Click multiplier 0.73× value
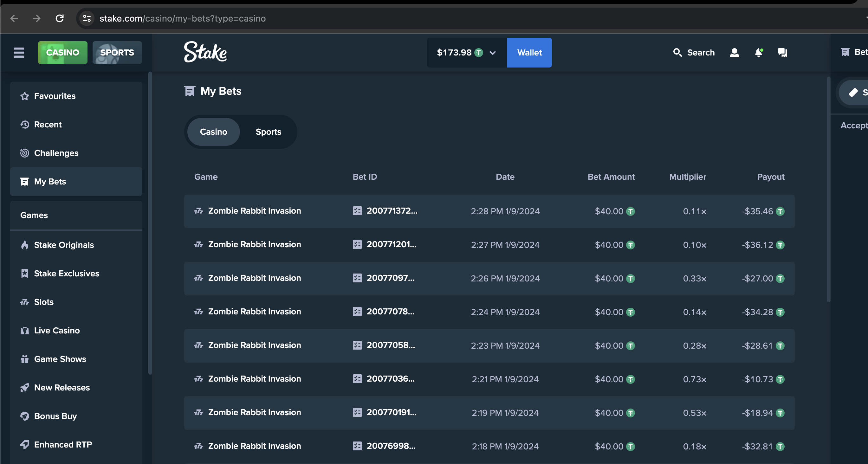Image resolution: width=868 pixels, height=464 pixels. coord(695,379)
